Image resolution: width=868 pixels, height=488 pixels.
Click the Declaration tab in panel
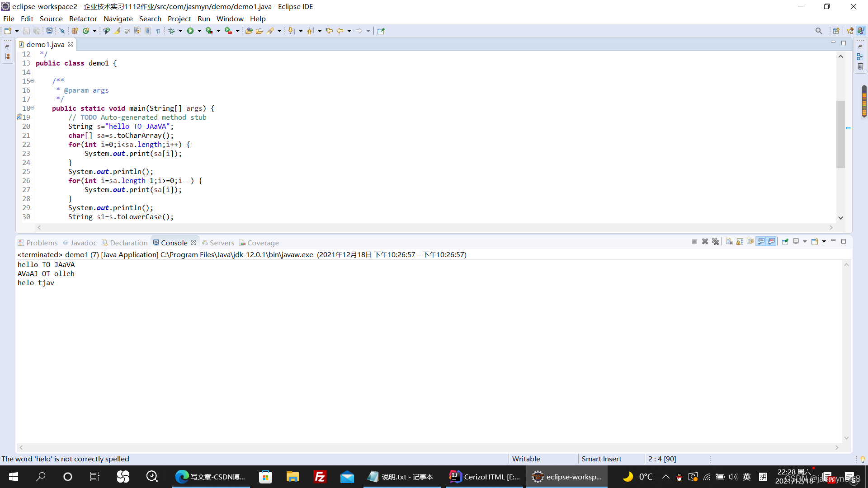(x=128, y=243)
